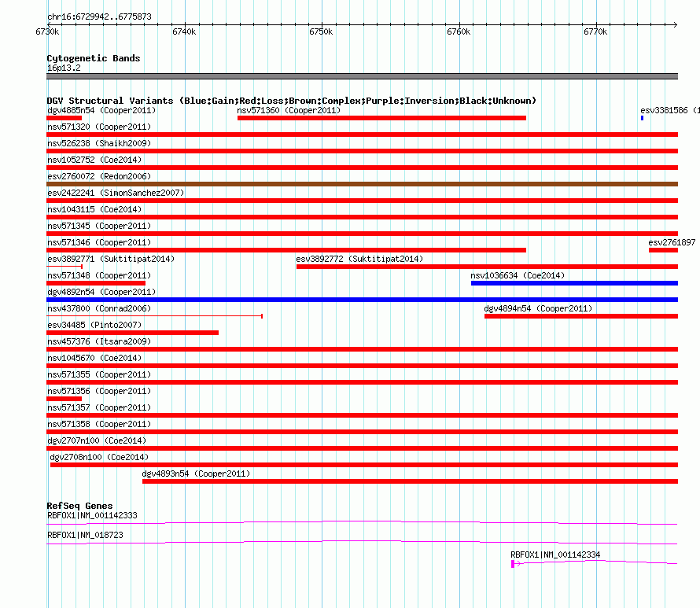
Task: Click the DGV Structural Variants track title
Action: (292, 101)
